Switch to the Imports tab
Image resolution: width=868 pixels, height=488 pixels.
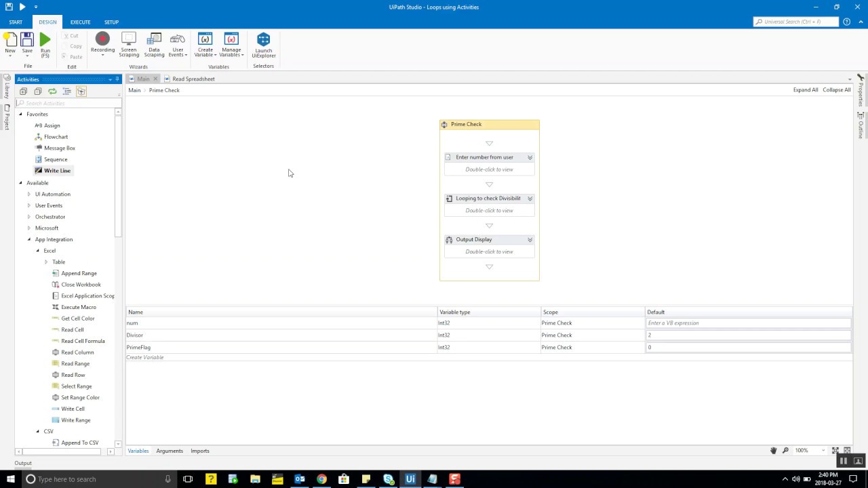click(200, 451)
